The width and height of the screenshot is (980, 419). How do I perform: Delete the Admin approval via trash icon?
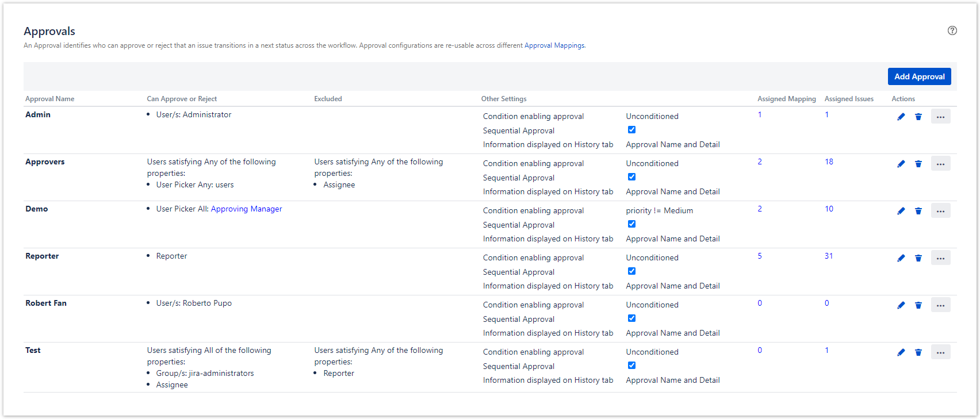pyautogui.click(x=918, y=117)
